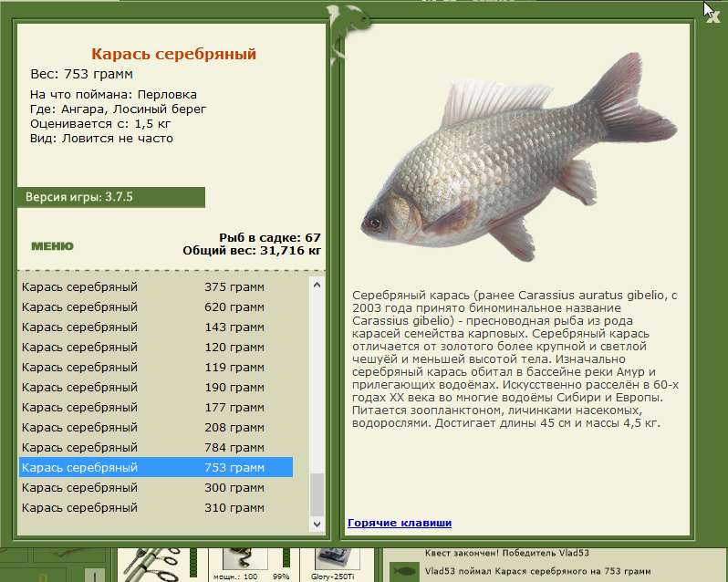Viewport: 728px width, 582px height.
Task: Select the 310 грамм Карась серебряный row
Action: point(156,508)
